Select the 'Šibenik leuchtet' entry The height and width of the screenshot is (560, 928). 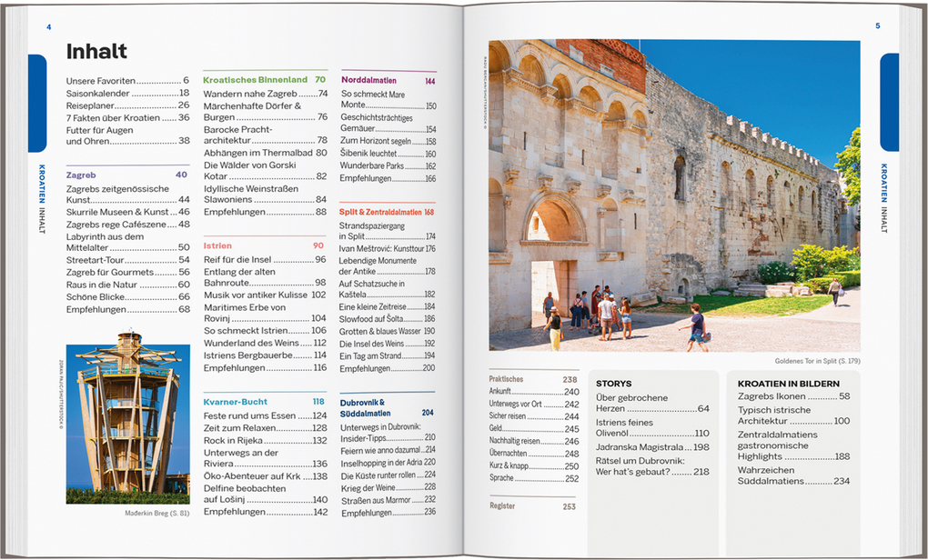(388, 153)
